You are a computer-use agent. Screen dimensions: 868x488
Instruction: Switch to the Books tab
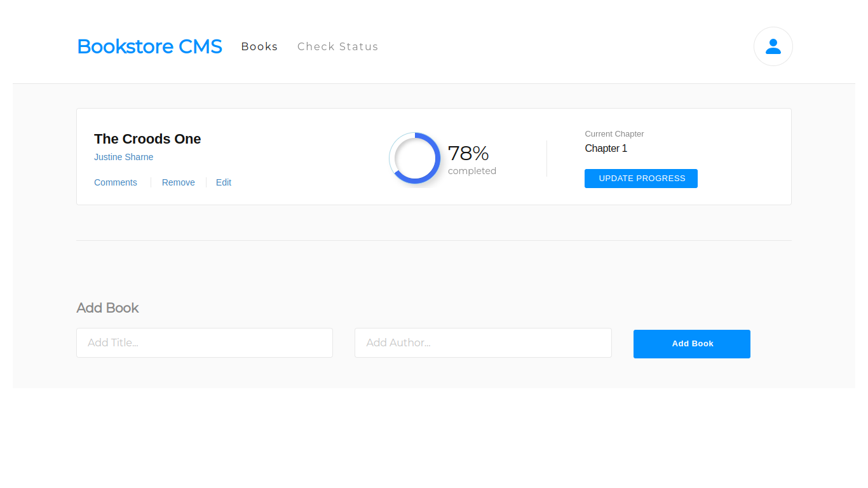click(x=259, y=46)
